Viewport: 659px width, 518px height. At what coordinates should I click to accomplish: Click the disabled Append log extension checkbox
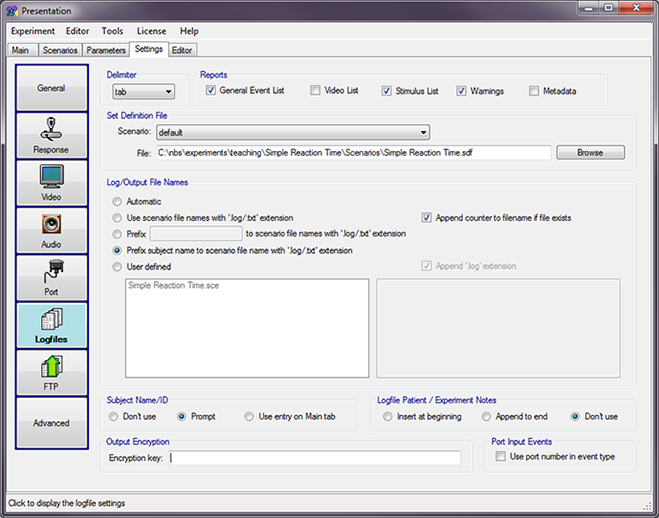click(x=426, y=266)
